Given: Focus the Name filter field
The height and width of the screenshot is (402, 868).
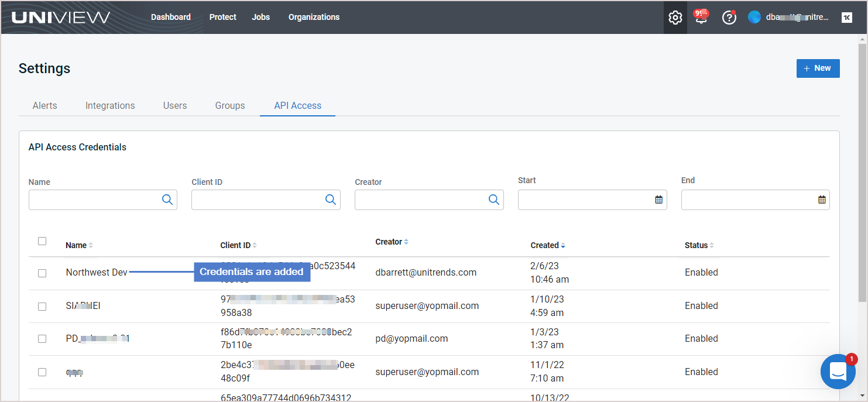Looking at the screenshot, I should coord(103,200).
